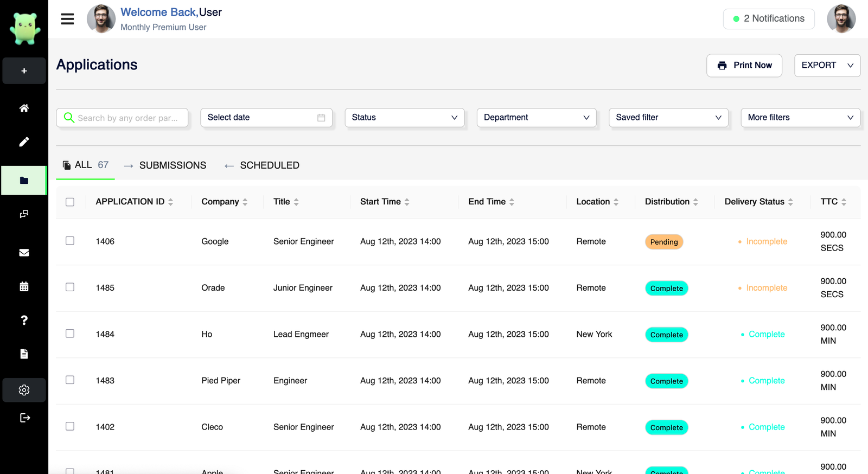Tick the checkbox for application 1484

[70, 334]
